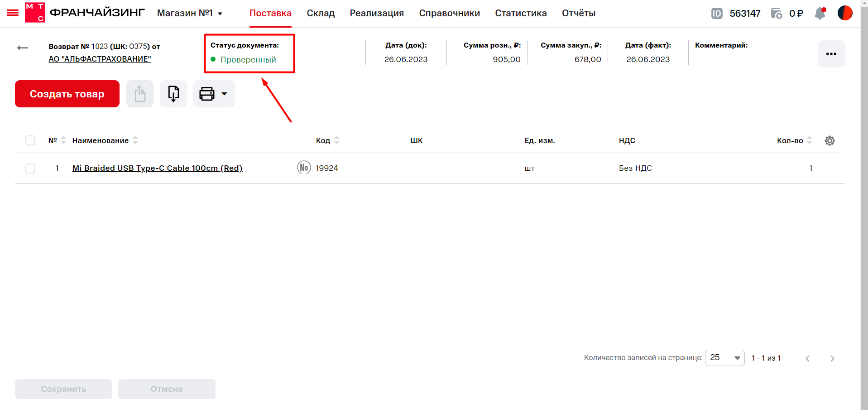Go to the Реализация tab

pos(377,13)
